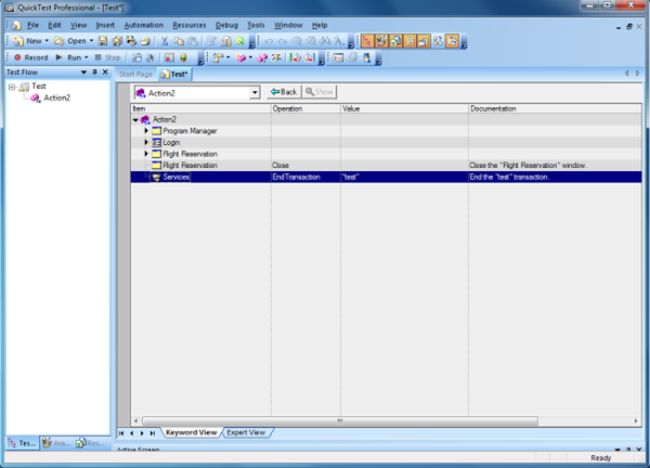Image resolution: width=650 pixels, height=468 pixels.
Task: Click the Save floppy disk icon
Action: tap(103, 41)
